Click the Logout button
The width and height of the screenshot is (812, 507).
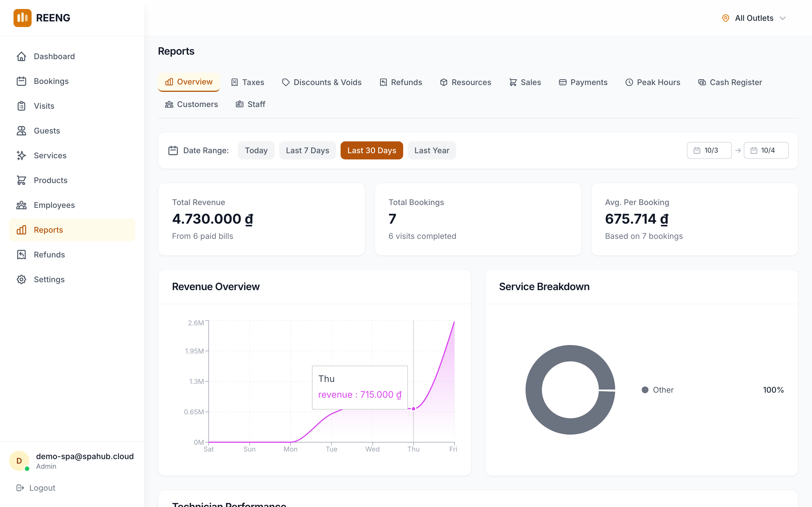(36, 488)
